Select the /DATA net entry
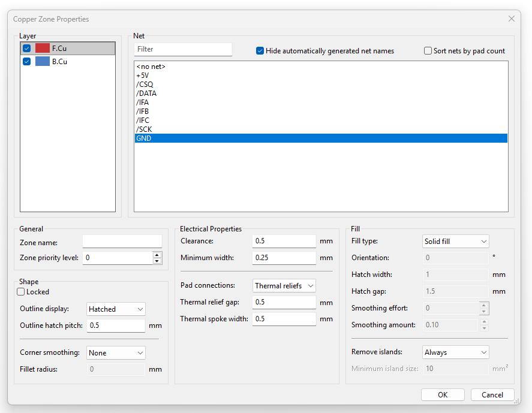Viewport: 532px width, 413px height. coord(146,94)
